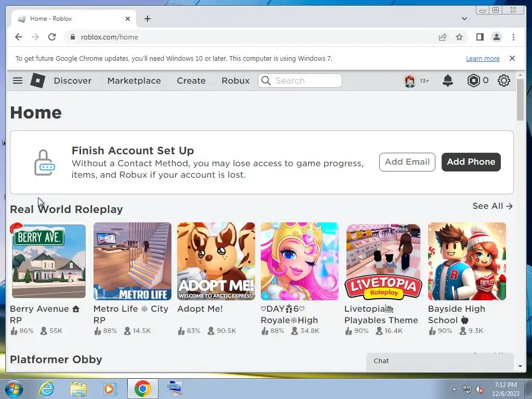Click the padlock site info icon
The height and width of the screenshot is (399, 532).
click(x=72, y=37)
